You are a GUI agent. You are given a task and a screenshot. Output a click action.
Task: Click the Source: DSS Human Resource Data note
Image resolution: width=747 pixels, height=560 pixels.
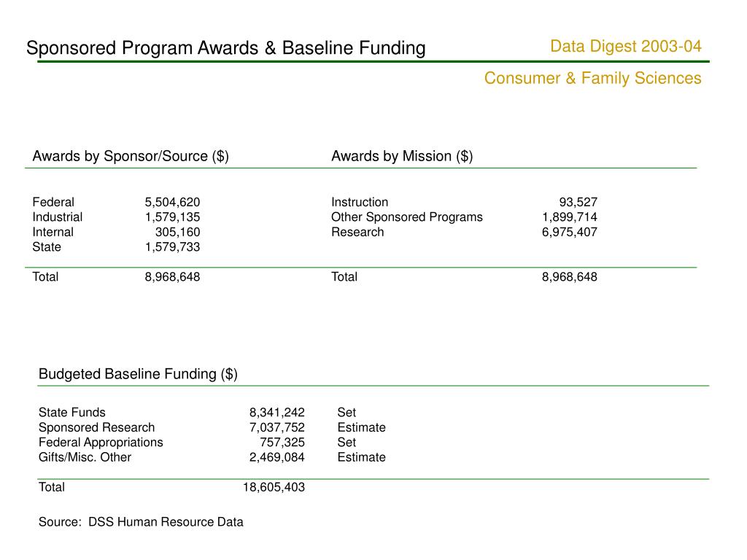[x=141, y=522]
